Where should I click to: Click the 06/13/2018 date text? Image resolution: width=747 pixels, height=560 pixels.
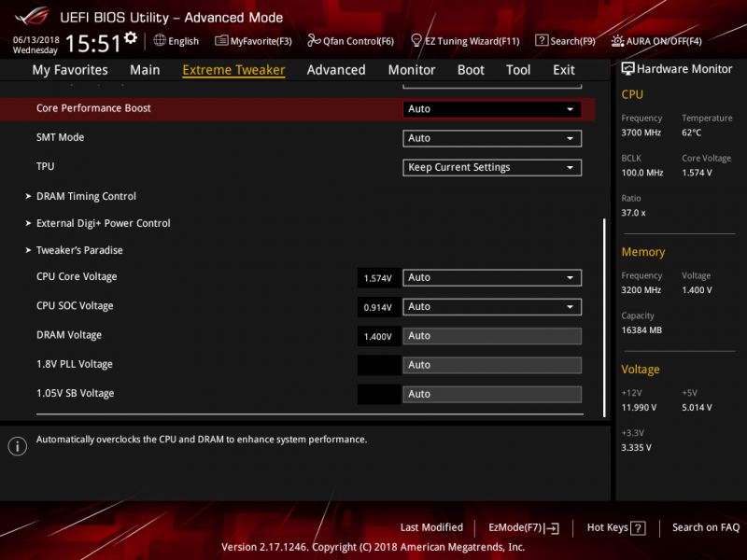coord(35,40)
